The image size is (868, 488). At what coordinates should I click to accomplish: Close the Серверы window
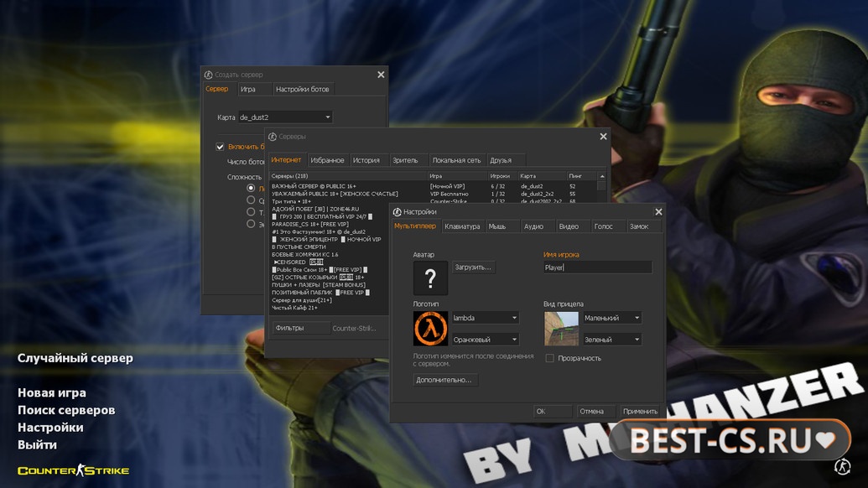pos(603,137)
